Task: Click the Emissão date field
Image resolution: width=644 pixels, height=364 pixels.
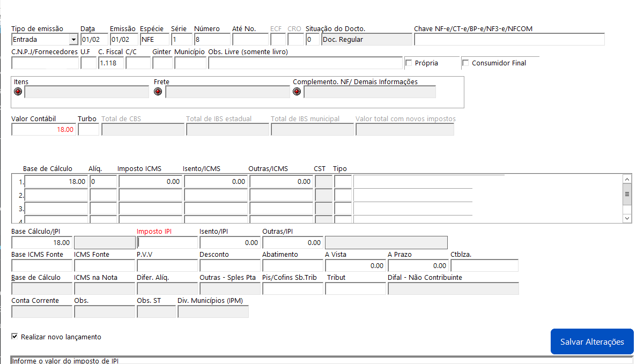Action: coord(124,39)
